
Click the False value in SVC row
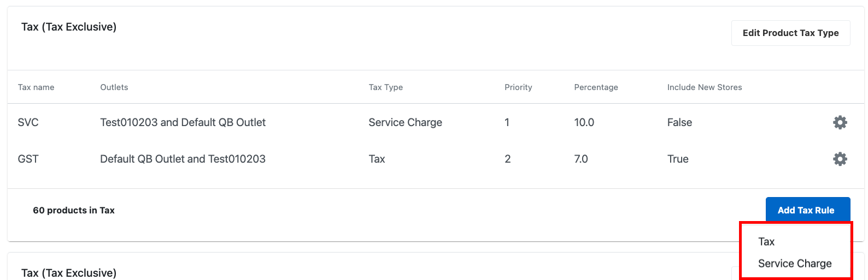point(679,122)
